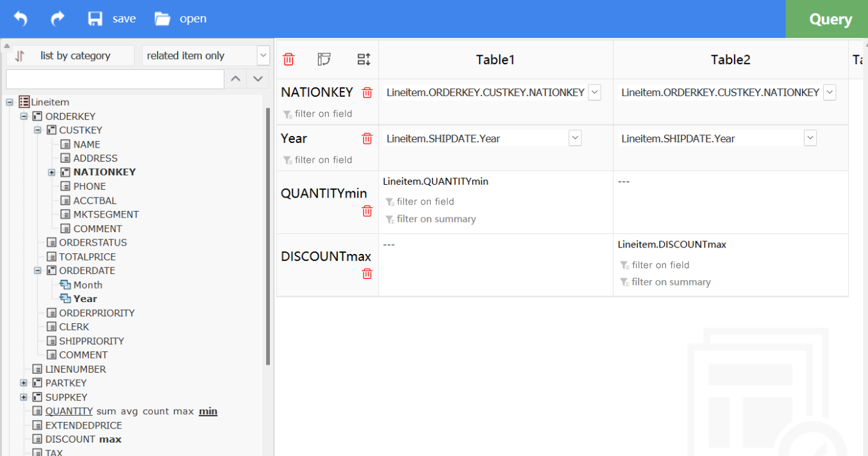Image resolution: width=868 pixels, height=456 pixels.
Task: Click the sort rows icon in grid header
Action: (363, 60)
